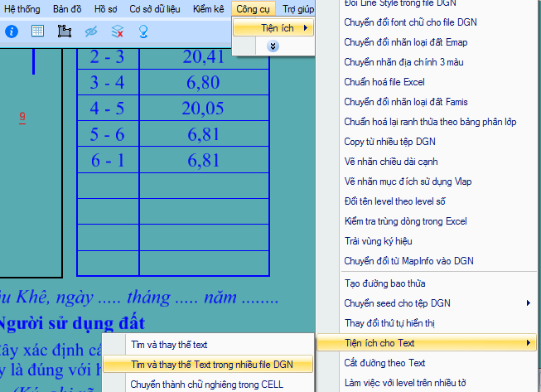This screenshot has height=392, width=541.
Task: Open the Hệ thống menu
Action: pos(22,9)
